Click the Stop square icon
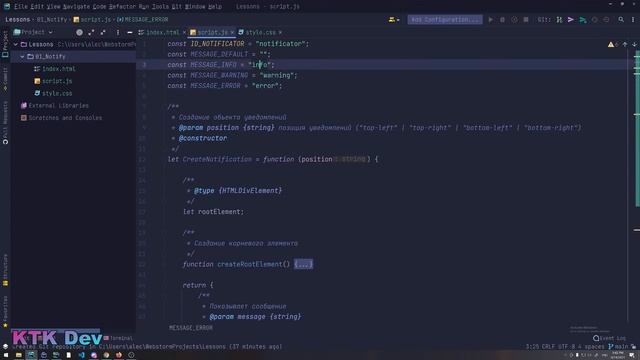The width and height of the screenshot is (640, 360). (526, 20)
